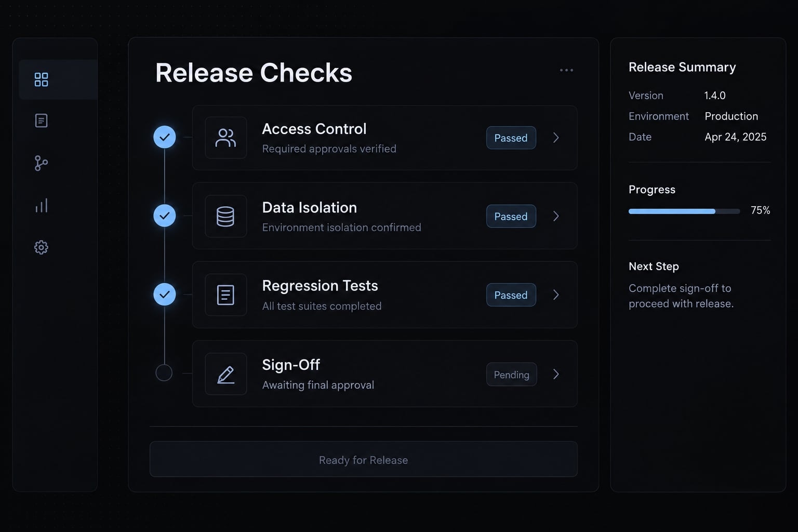Open the dashboard grid icon in sidebar

tap(41, 79)
